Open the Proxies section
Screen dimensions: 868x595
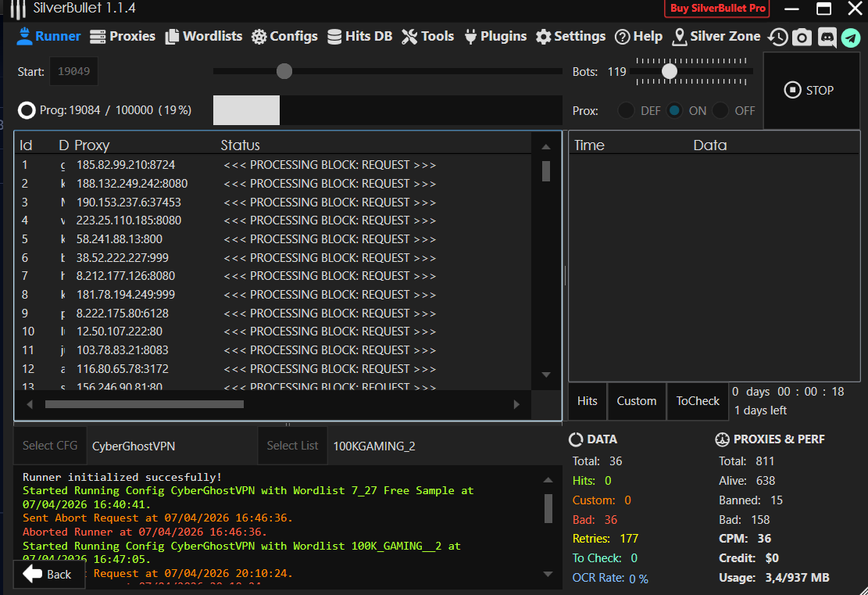123,36
